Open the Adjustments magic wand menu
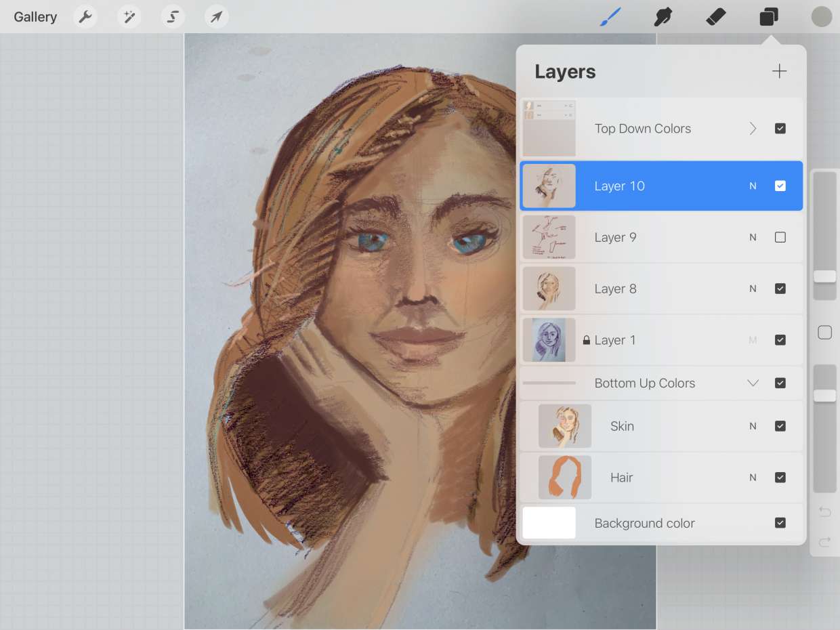The width and height of the screenshot is (840, 630). [x=129, y=17]
